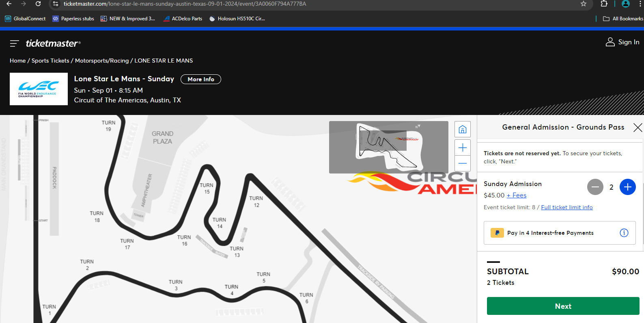Viewport: 644px width, 323px height.
Task: Click the address bar URL
Action: (x=185, y=4)
